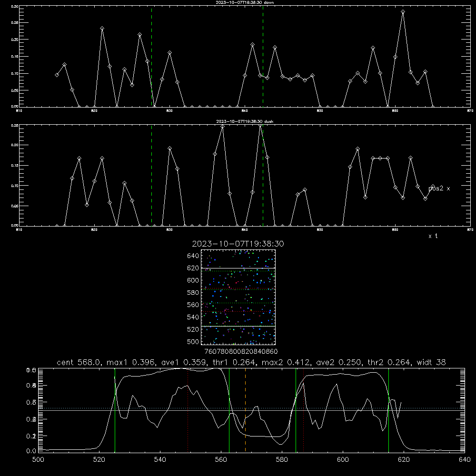The height and width of the screenshot is (476, 476).
Task: Click '520' on bottom plot x-axis
Action: [x=99, y=460]
